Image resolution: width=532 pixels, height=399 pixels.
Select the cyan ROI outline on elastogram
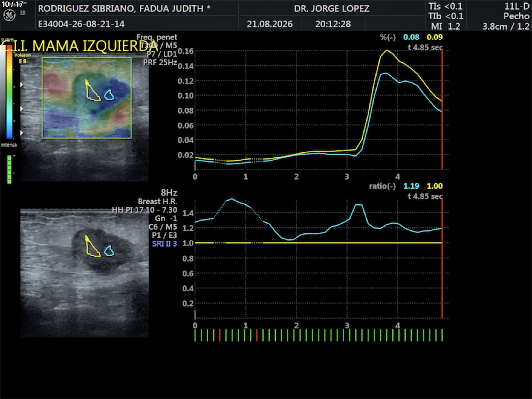click(x=109, y=95)
